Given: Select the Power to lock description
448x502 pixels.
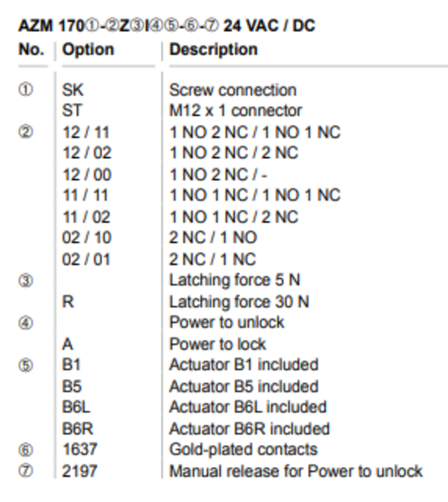Looking at the screenshot, I should (x=217, y=344).
